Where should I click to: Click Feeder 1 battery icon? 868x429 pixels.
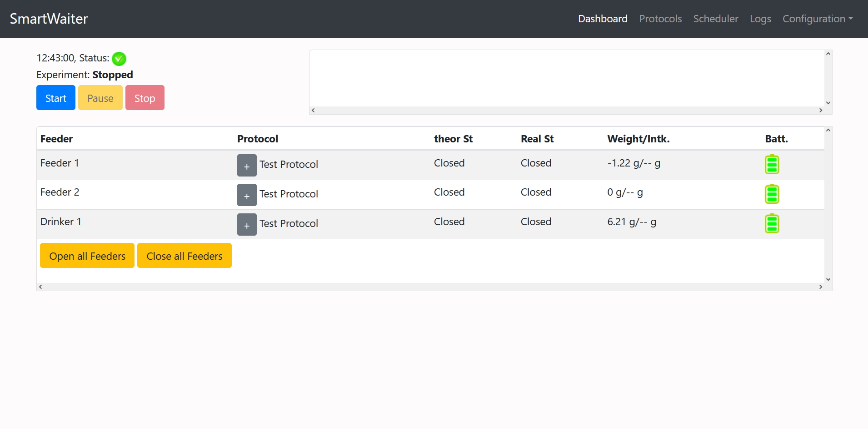(772, 165)
